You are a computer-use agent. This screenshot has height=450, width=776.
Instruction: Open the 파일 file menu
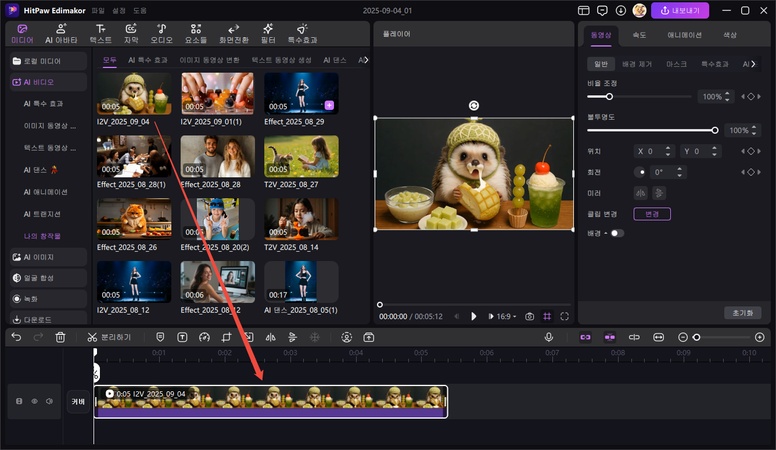(98, 10)
